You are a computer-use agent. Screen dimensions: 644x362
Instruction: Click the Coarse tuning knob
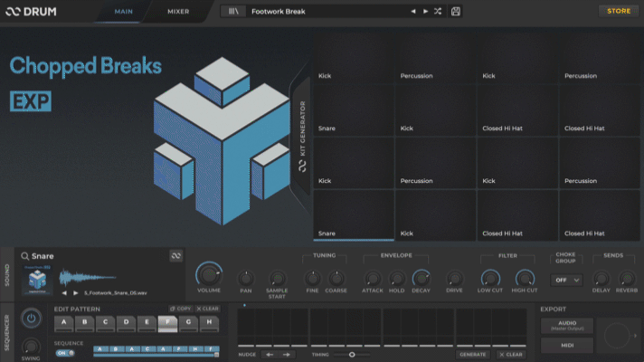(336, 279)
